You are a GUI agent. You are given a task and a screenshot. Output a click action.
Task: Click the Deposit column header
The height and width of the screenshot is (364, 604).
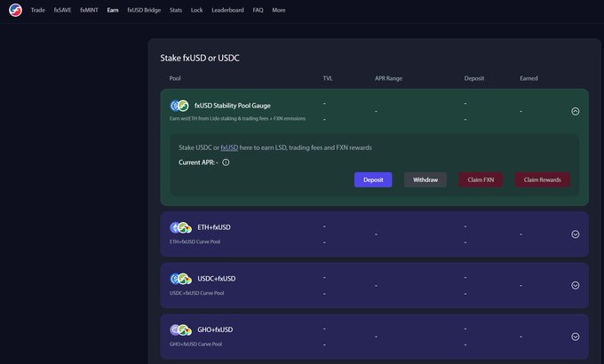tap(474, 78)
